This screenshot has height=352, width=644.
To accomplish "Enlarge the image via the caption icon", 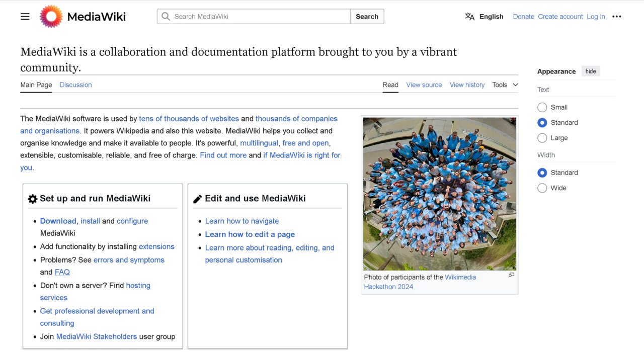I will click(511, 275).
